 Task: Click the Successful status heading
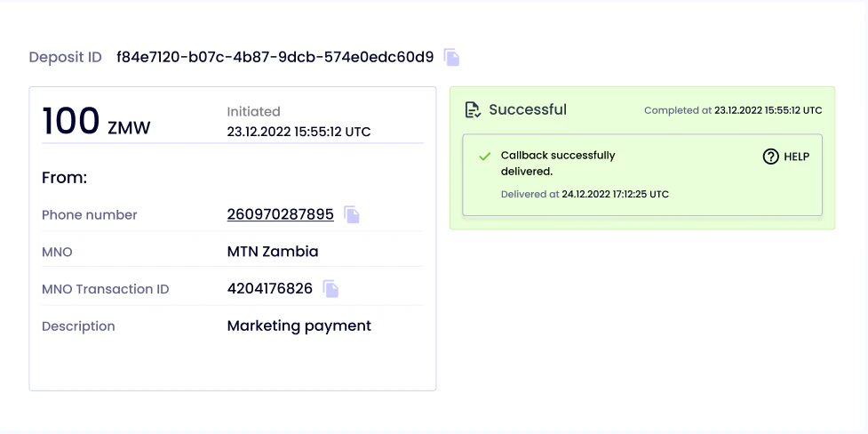pyautogui.click(x=528, y=109)
